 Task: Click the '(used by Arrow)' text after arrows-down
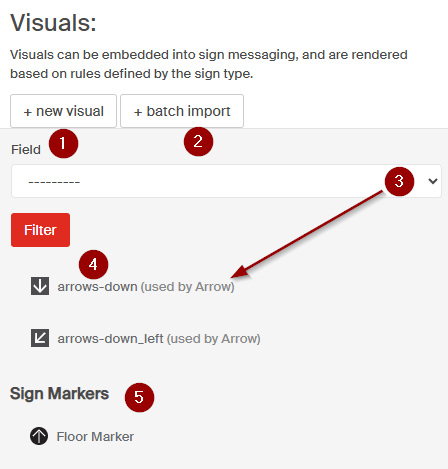pos(188,287)
